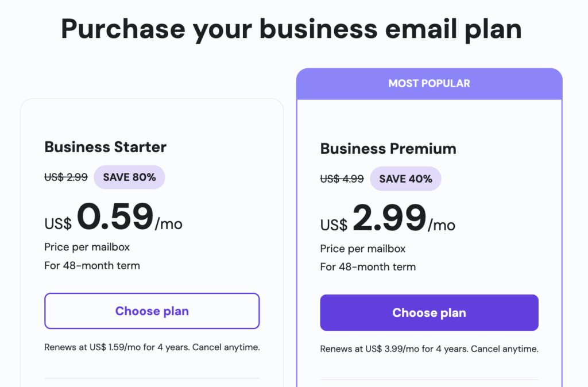This screenshot has height=387, width=588.
Task: Click the 'SAVE 80%' badge
Action: pyautogui.click(x=129, y=177)
